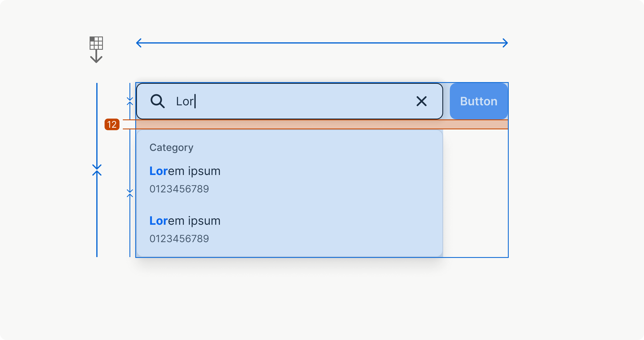Click the magnifying glass search icon
The image size is (644, 340).
click(x=157, y=101)
